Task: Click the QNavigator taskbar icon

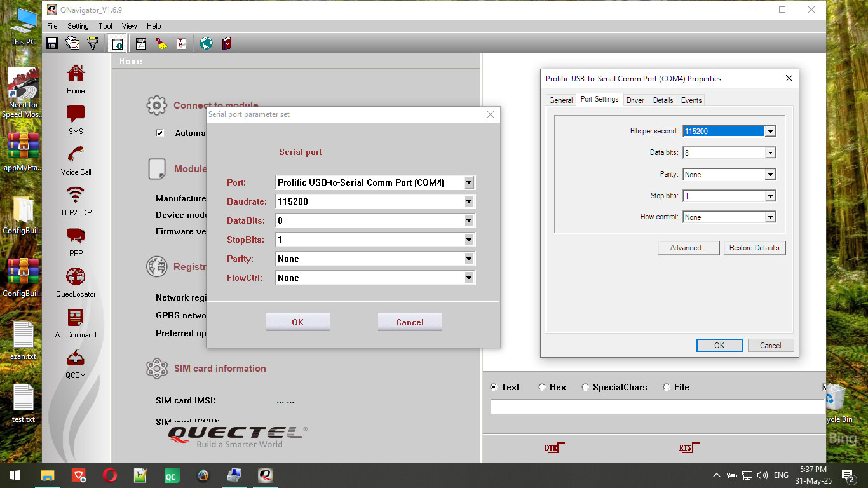Action: pos(266,475)
